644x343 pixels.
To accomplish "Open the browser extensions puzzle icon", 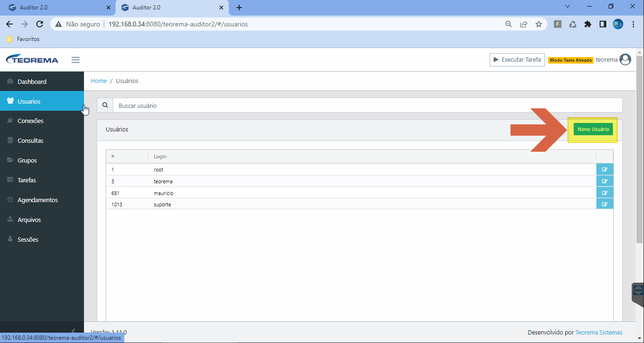I will pos(587,24).
